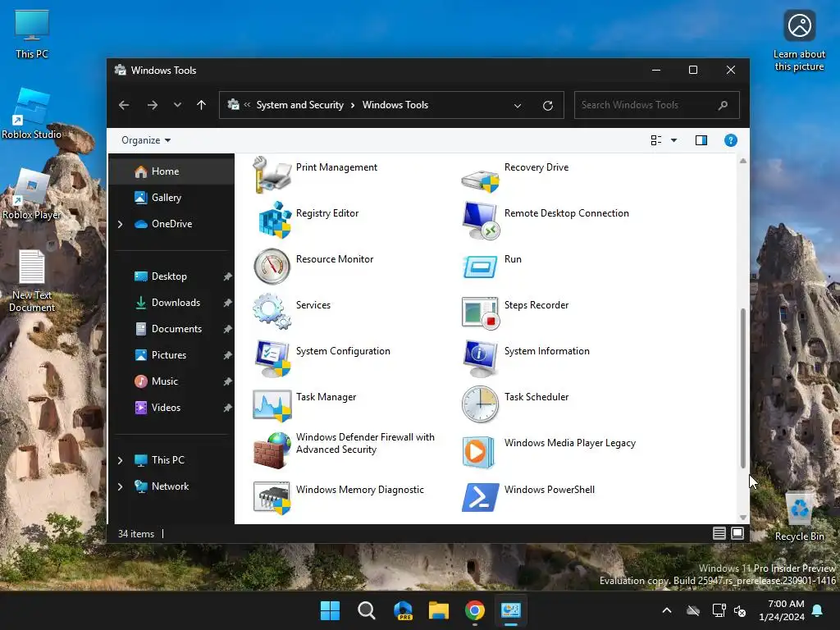840x630 pixels.
Task: Select New Text Document on desktop
Action: coord(32,281)
